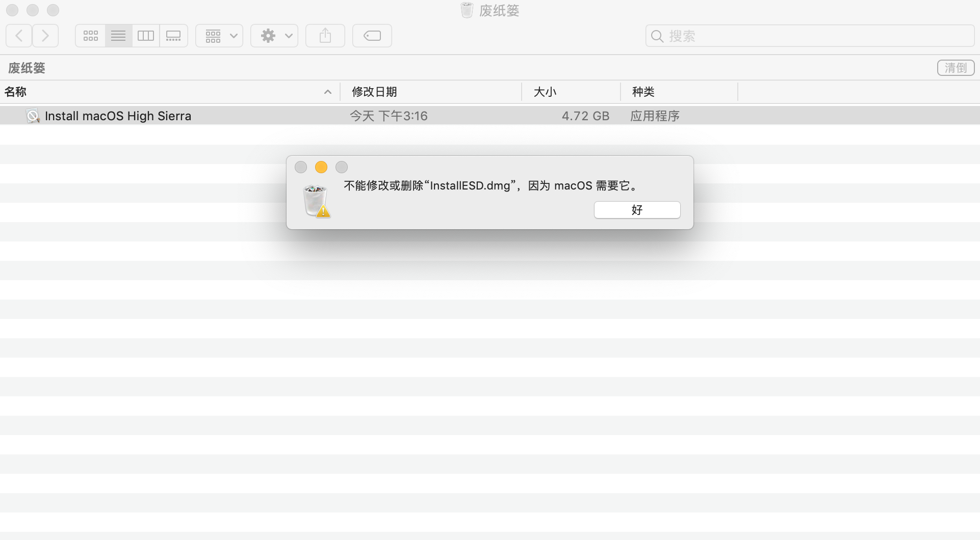Click the 4.72 GB size cell
Screen dimensions: 980x540
tap(585, 116)
